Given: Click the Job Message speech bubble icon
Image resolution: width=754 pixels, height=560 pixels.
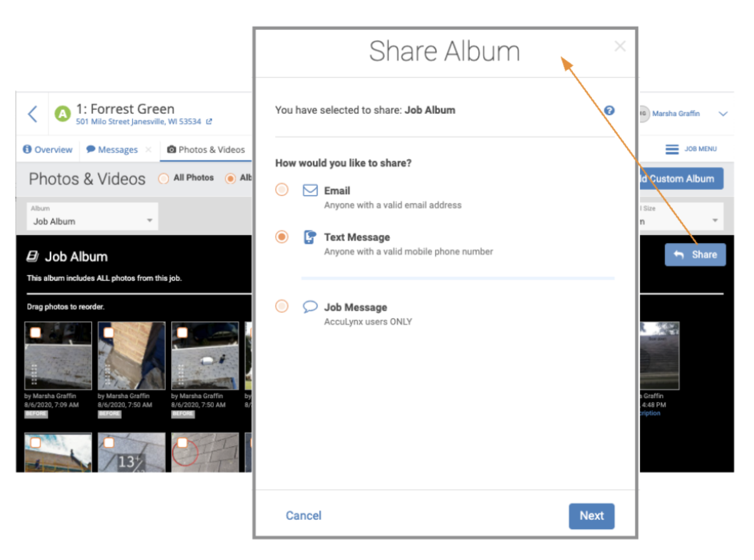Looking at the screenshot, I should tap(310, 307).
